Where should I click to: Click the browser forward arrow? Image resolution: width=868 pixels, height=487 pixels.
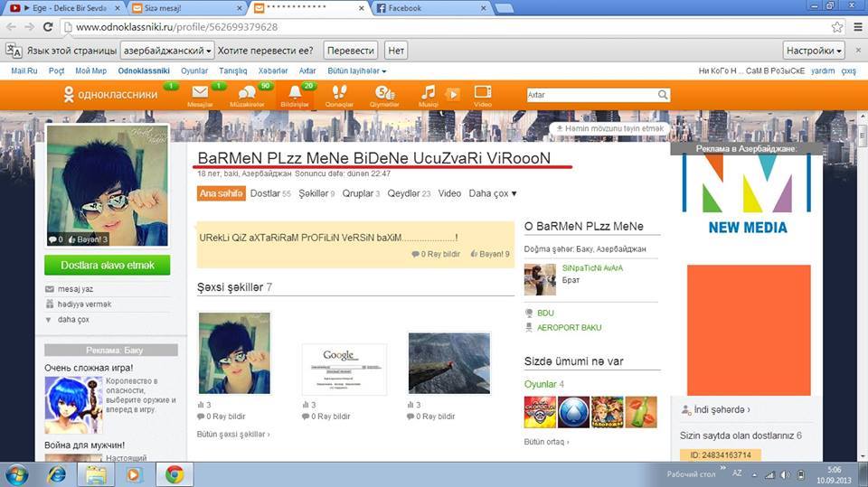[29, 26]
